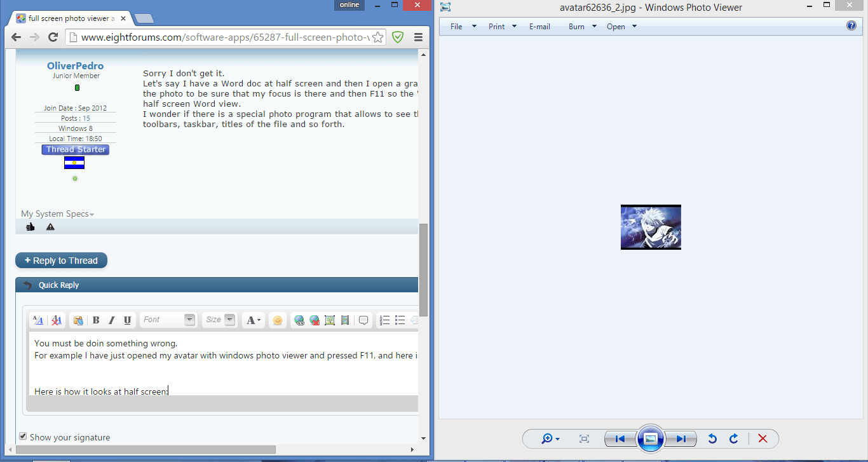Viewport: 868px width, 462px height.
Task: Insert an image in the Quick Reply editor
Action: coord(329,320)
